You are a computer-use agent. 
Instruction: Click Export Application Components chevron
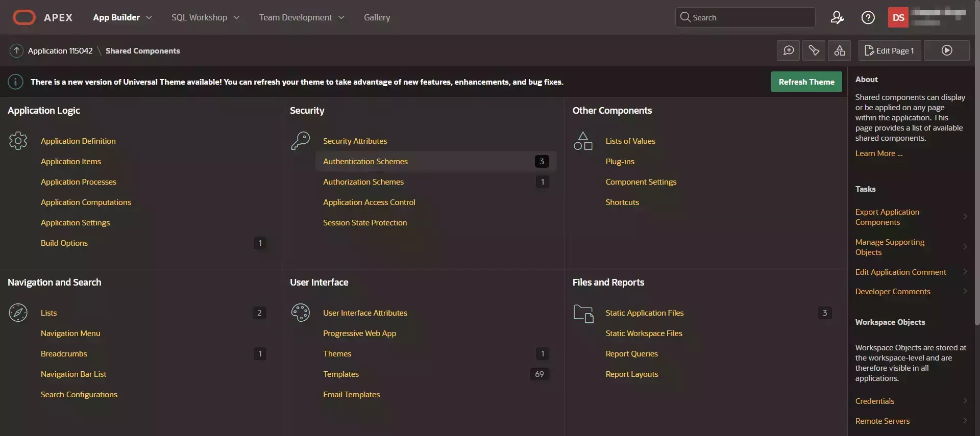pyautogui.click(x=965, y=217)
